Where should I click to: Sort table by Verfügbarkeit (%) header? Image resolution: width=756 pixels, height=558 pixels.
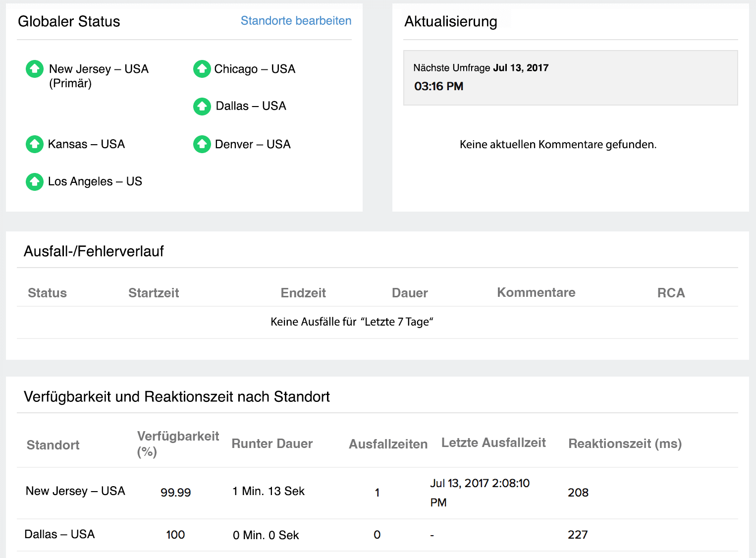[x=178, y=444]
